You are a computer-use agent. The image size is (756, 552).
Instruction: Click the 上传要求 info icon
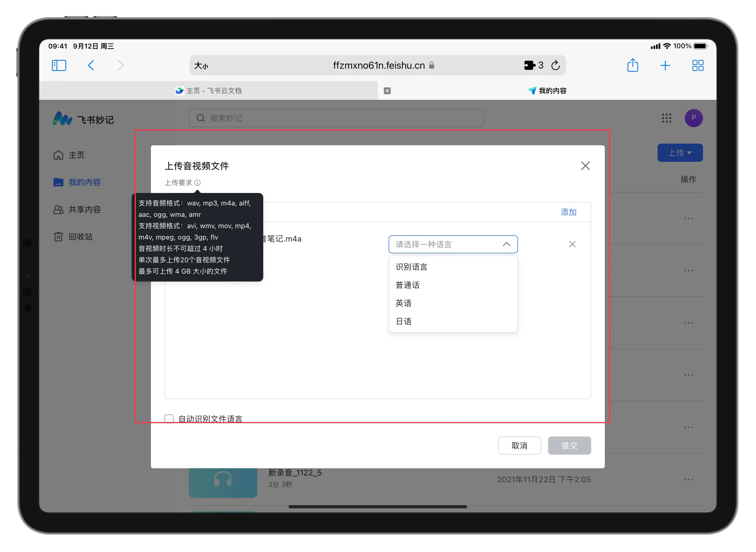tap(198, 183)
